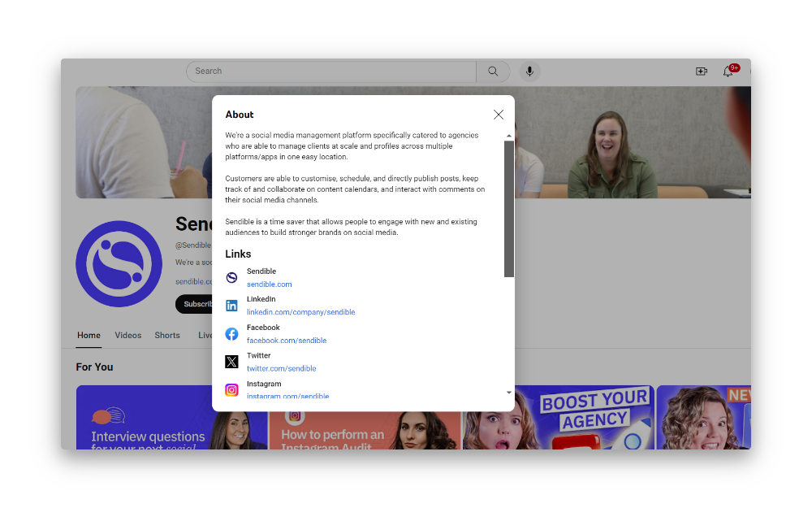Click the Facebook icon in Links

click(x=231, y=334)
